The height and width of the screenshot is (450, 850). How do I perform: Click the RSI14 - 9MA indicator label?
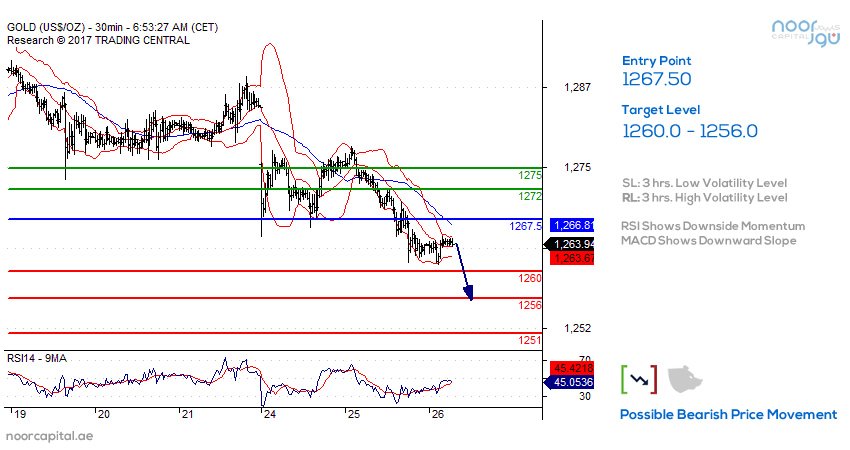click(x=37, y=358)
